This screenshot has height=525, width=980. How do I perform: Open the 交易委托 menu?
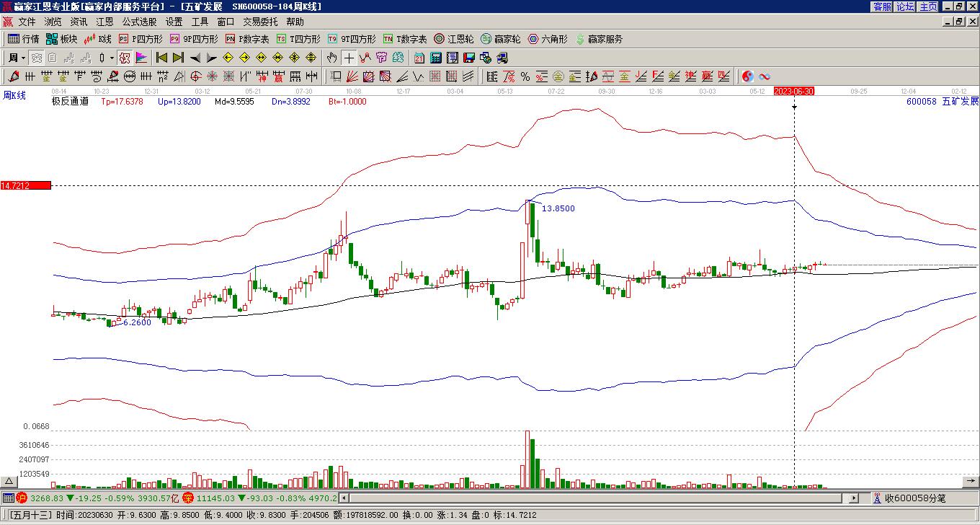[x=260, y=22]
